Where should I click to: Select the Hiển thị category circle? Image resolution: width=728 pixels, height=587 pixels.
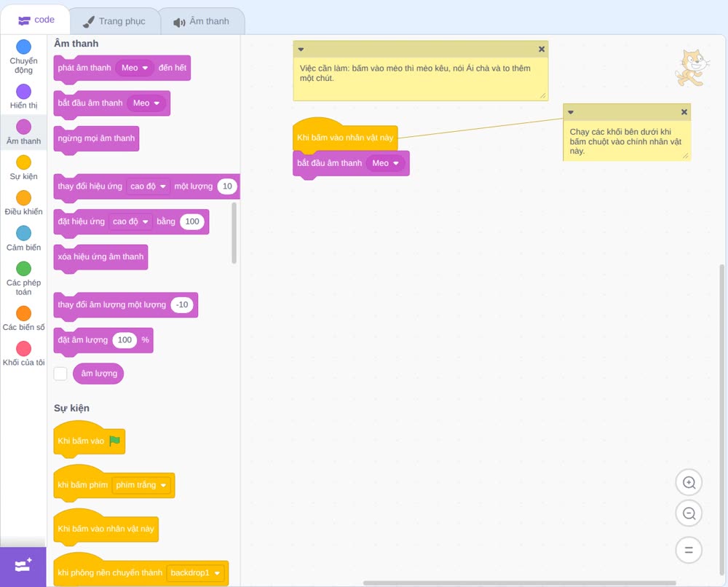point(24,92)
